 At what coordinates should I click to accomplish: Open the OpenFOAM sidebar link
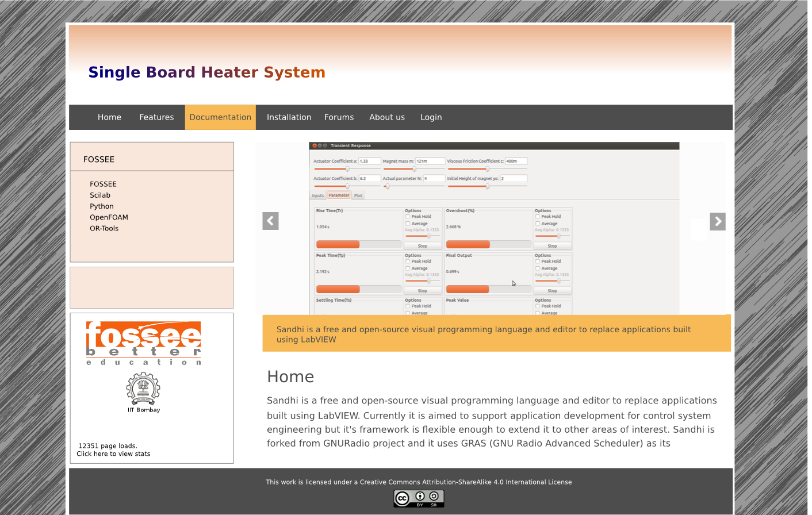pyautogui.click(x=109, y=217)
